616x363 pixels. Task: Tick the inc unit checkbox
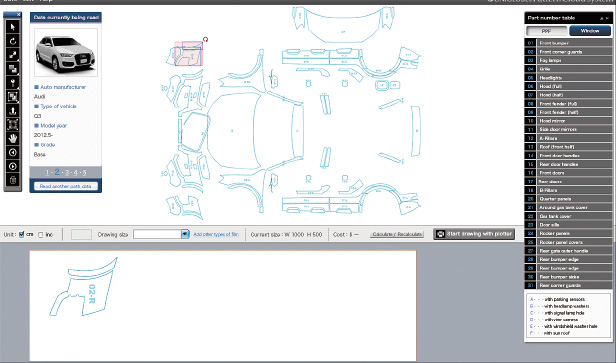[x=40, y=235]
